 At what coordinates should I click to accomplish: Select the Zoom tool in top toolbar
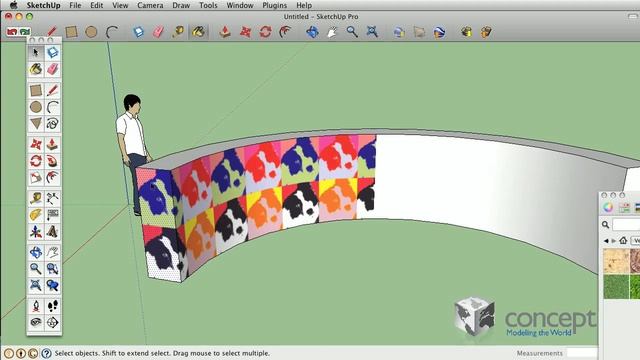tap(352, 32)
